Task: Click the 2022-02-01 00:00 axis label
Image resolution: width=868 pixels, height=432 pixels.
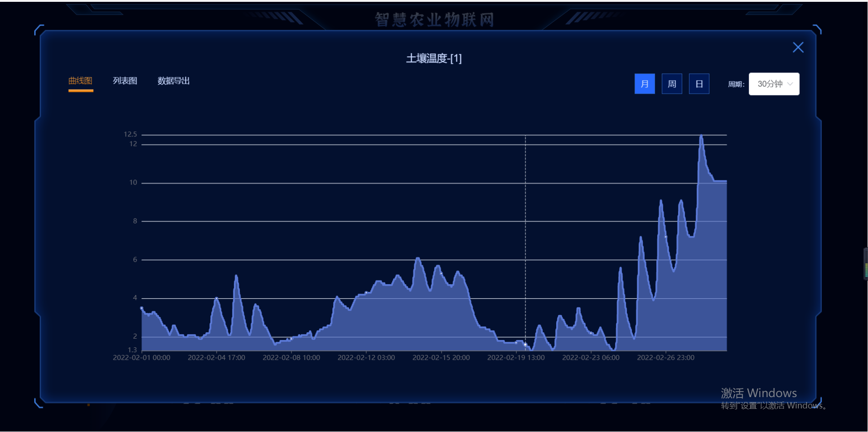Action: click(141, 358)
